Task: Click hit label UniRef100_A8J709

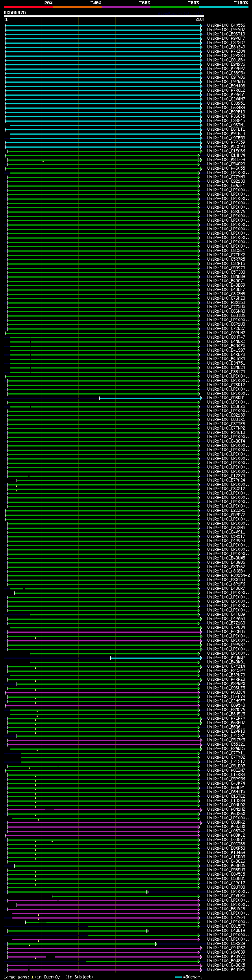Action: point(226,160)
